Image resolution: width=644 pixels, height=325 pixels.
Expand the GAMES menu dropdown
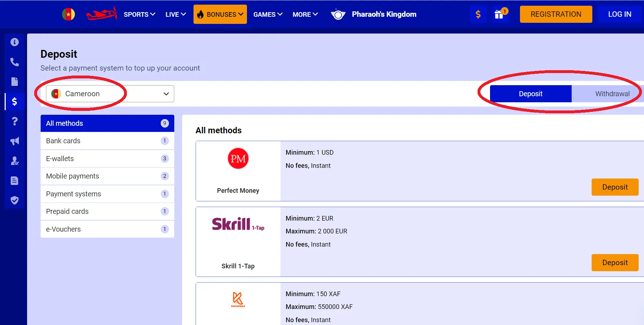tap(268, 15)
